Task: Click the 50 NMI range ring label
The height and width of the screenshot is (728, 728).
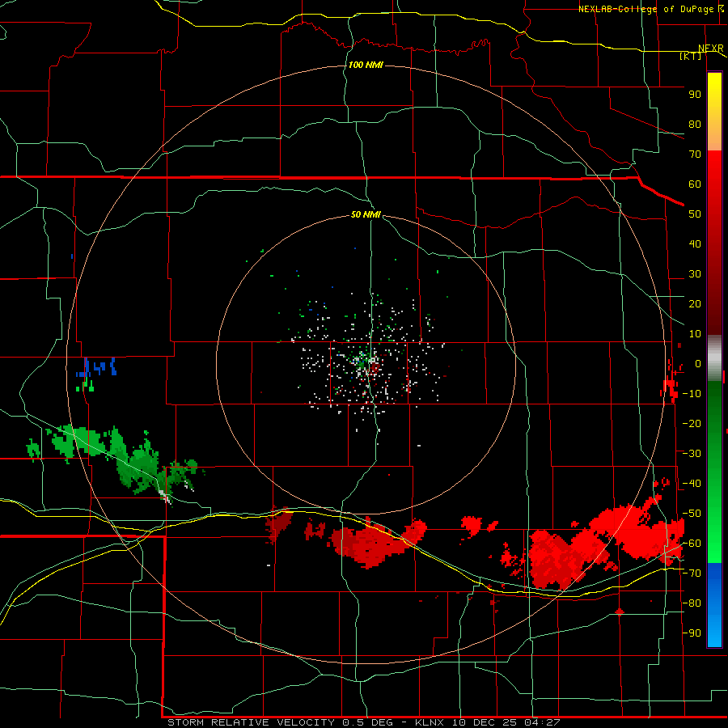Action: 366,214
